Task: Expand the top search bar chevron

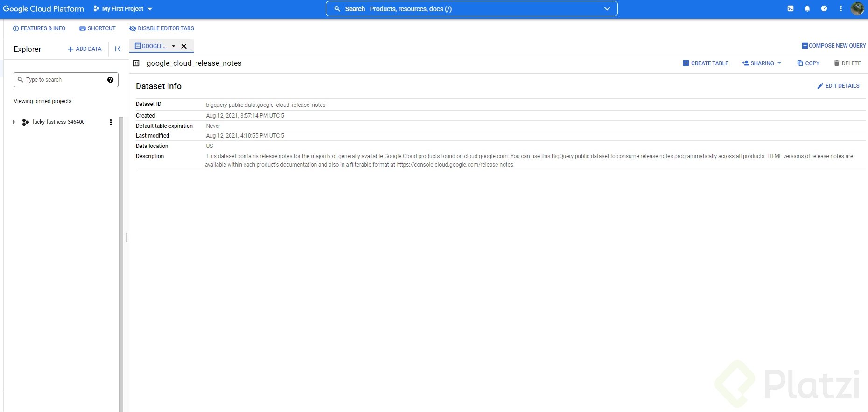Action: pos(607,9)
